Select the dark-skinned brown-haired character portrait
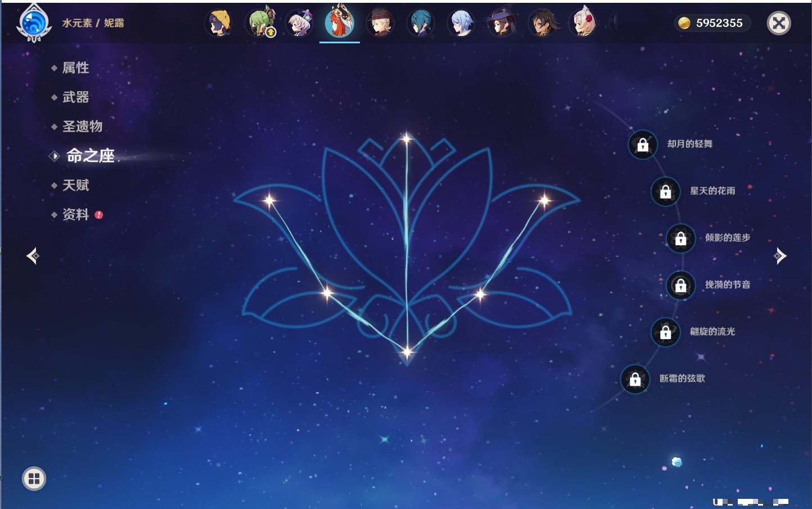The width and height of the screenshot is (812, 509). (542, 23)
